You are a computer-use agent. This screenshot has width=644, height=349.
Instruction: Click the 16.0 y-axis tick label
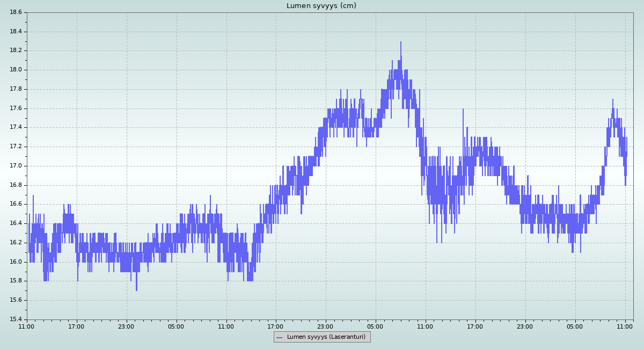[16, 262]
